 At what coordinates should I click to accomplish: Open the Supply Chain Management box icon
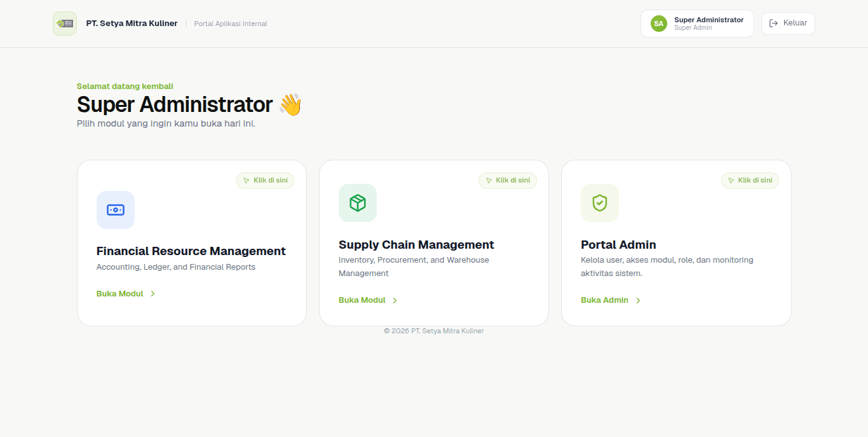358,203
